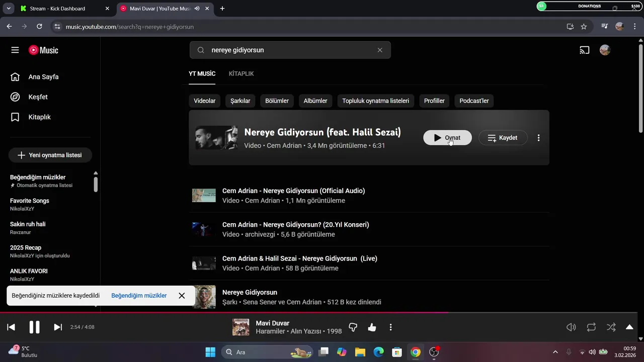
Task: Launch OBS Studio from taskbar
Action: [x=434, y=352]
